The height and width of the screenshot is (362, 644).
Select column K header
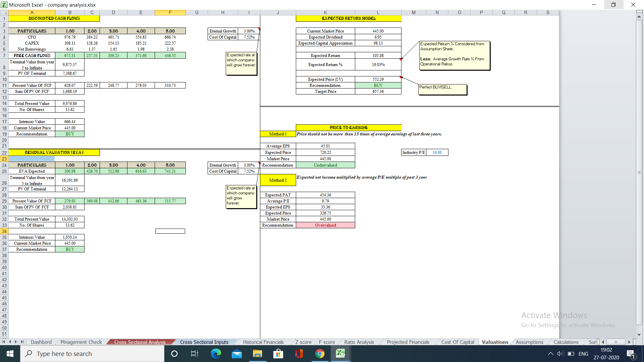pos(325,12)
